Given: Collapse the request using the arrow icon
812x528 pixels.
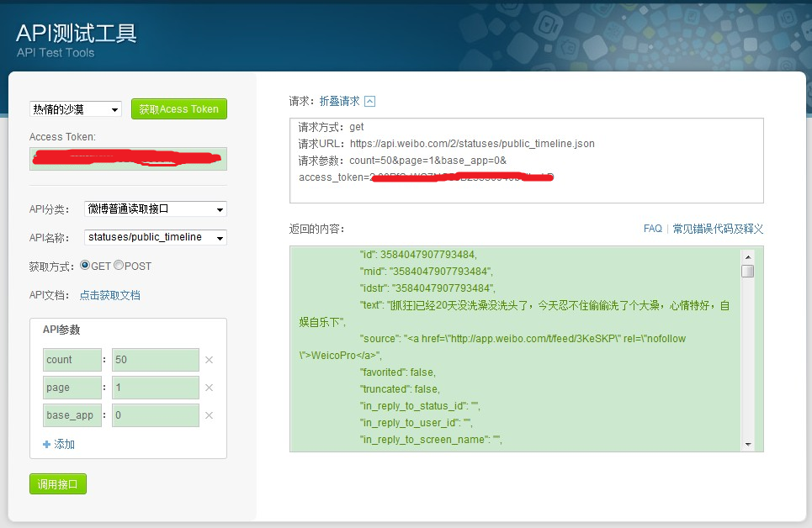Looking at the screenshot, I should tap(369, 102).
